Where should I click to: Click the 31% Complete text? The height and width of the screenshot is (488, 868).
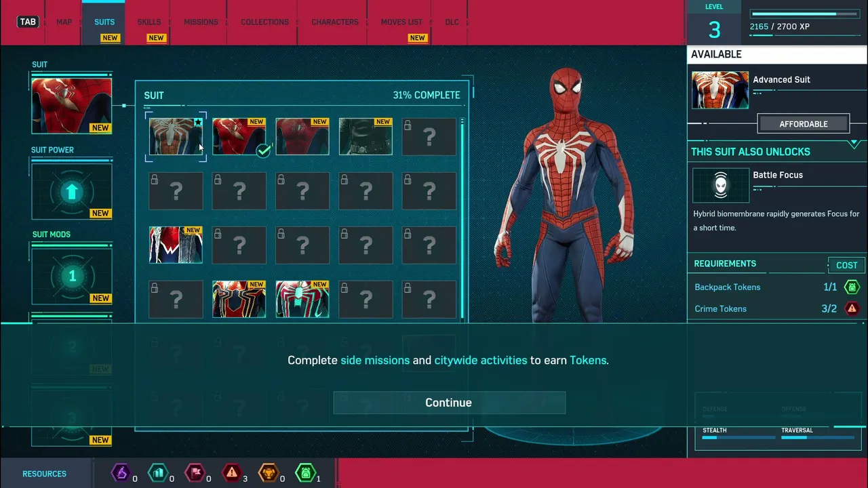pyautogui.click(x=427, y=95)
